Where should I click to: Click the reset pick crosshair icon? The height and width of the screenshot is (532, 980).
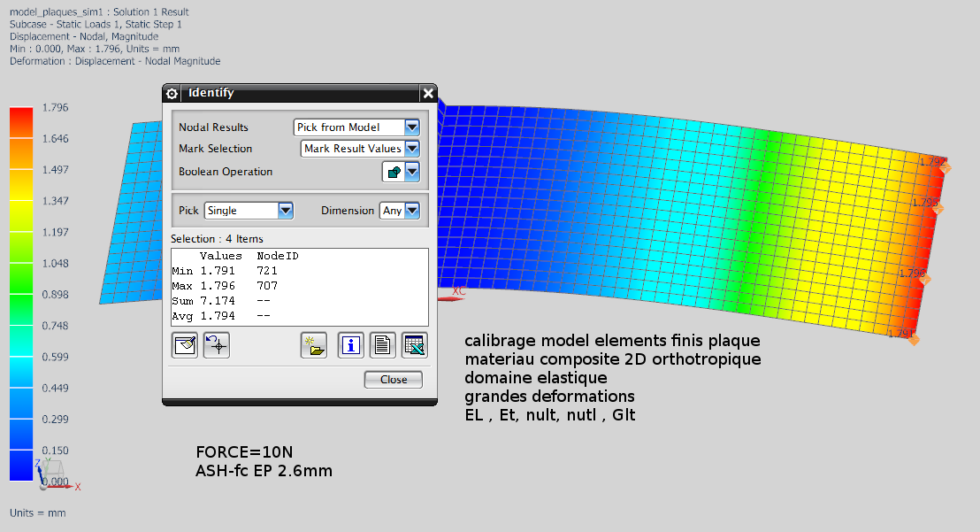(217, 345)
